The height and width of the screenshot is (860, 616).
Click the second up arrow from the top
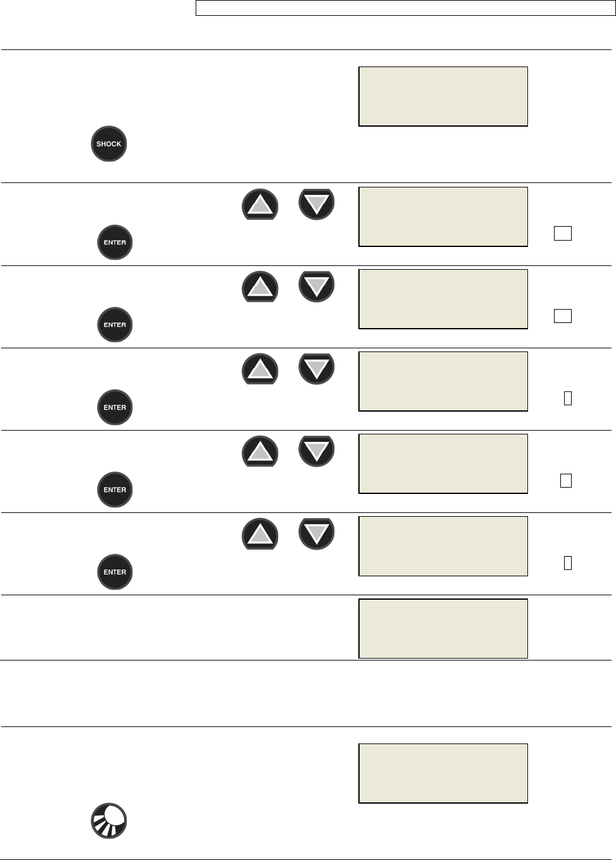pos(260,286)
